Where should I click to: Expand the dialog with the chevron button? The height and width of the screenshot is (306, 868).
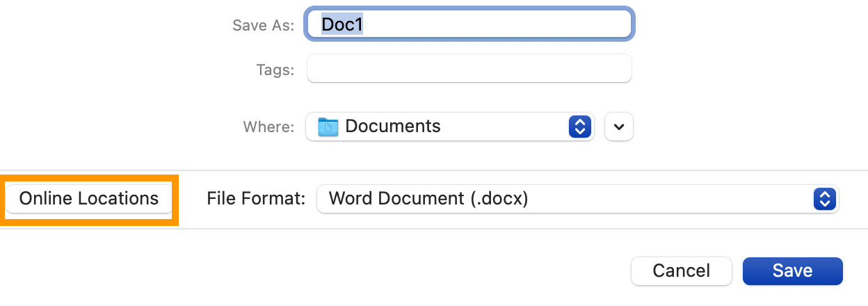[x=619, y=127]
